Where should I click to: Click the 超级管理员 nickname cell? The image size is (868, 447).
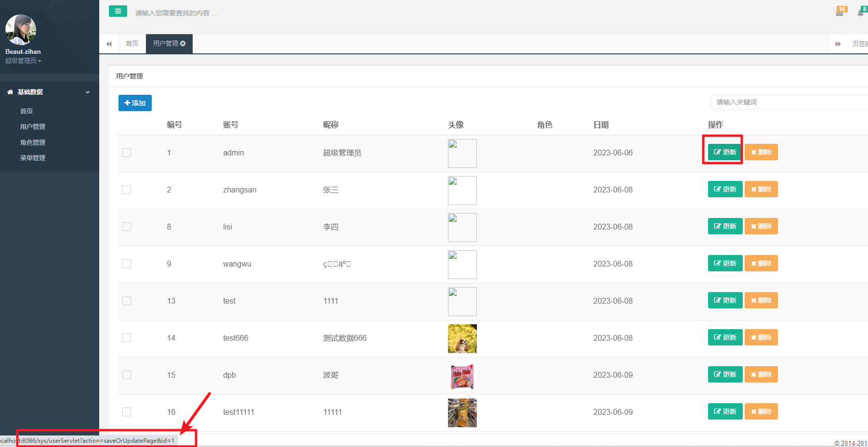342,153
